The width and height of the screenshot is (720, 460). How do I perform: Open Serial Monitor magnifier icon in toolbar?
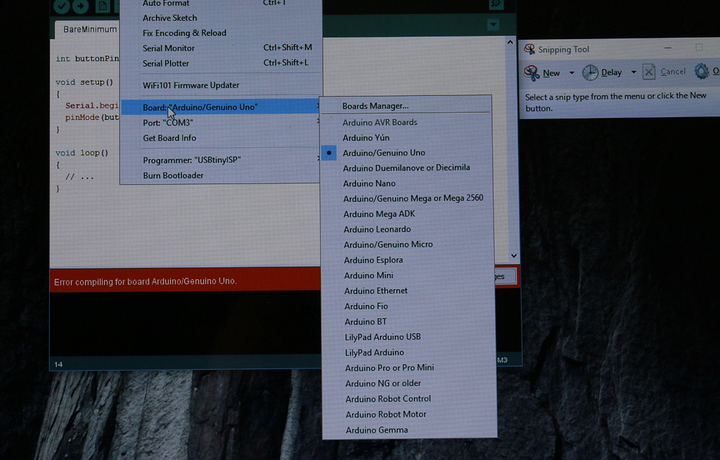pos(496,4)
